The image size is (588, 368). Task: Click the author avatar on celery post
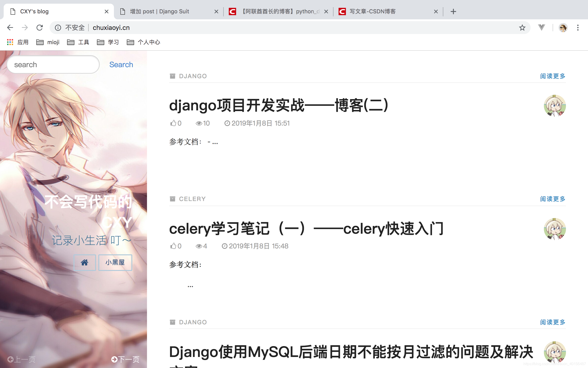[x=555, y=229]
